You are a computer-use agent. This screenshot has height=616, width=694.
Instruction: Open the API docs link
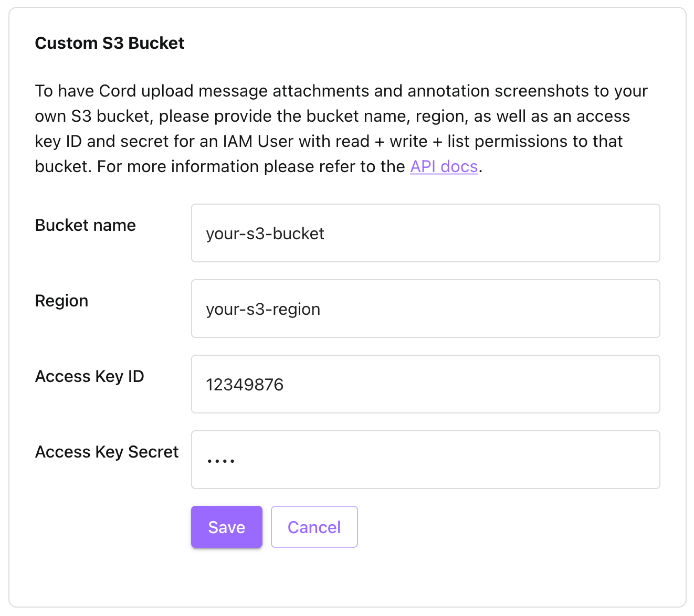[444, 166]
